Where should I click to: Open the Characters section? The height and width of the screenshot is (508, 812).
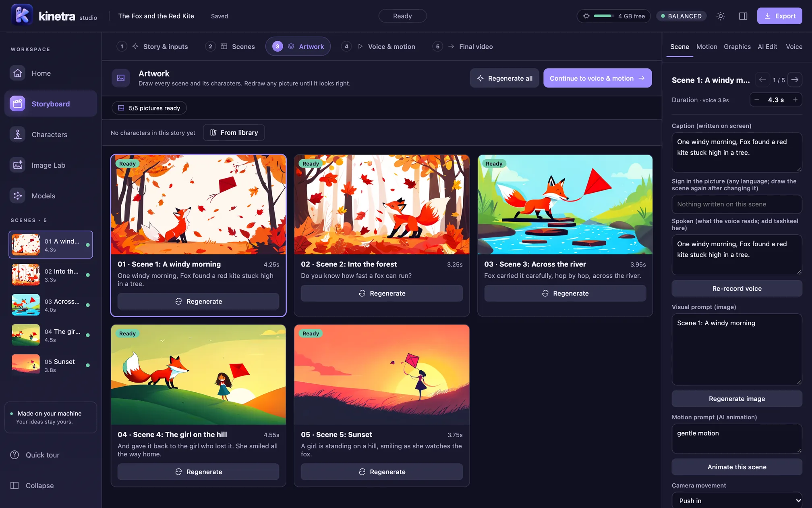tap(51, 134)
